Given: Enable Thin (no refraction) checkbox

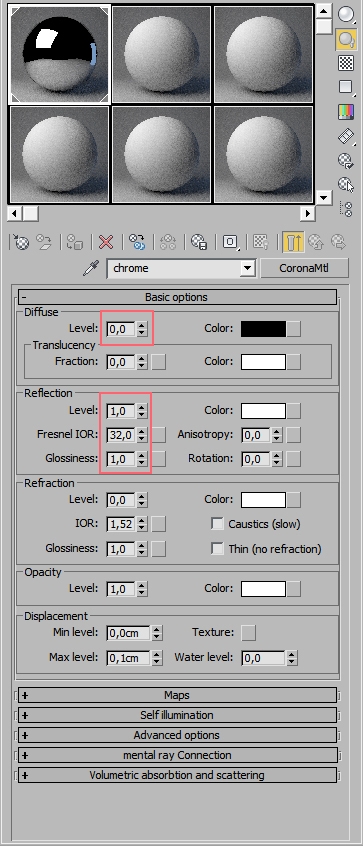Looking at the screenshot, I should [217, 548].
